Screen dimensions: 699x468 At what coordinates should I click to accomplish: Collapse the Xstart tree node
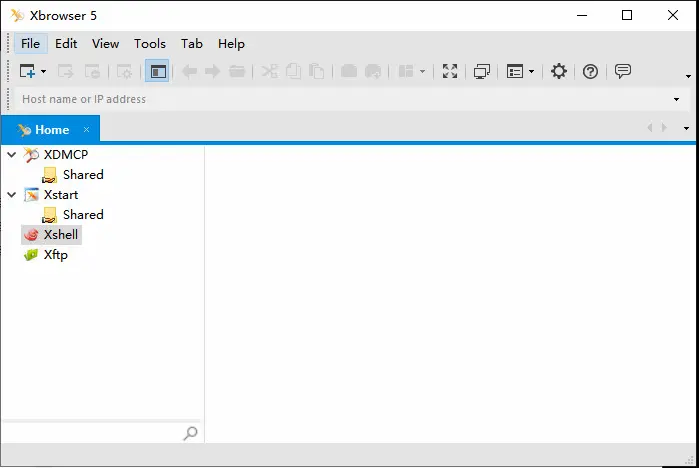(12, 195)
